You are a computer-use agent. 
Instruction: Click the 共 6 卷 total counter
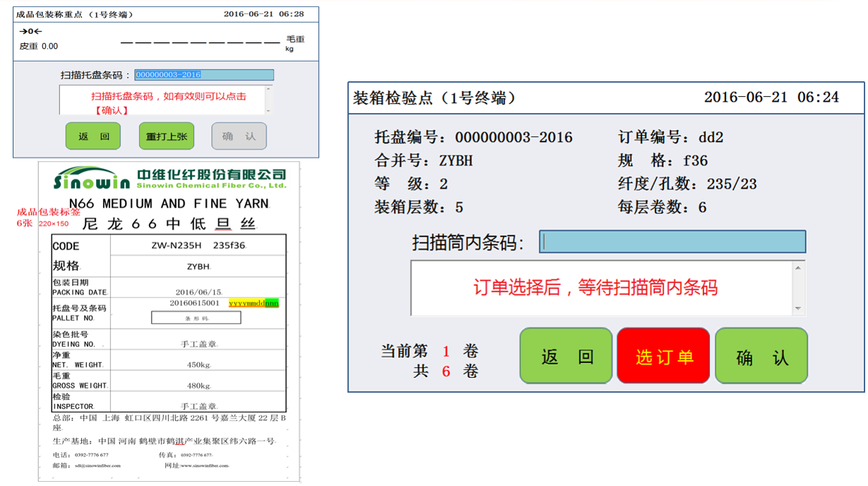[x=445, y=371]
